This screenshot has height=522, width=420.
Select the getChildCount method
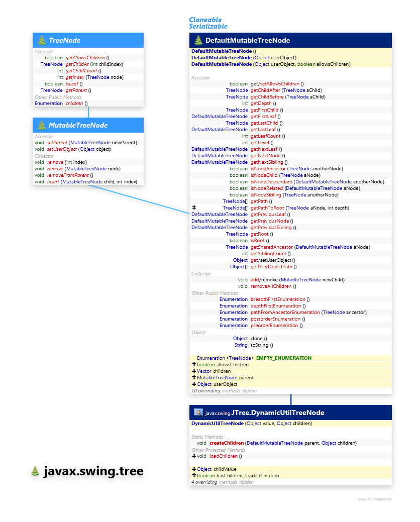click(x=81, y=70)
